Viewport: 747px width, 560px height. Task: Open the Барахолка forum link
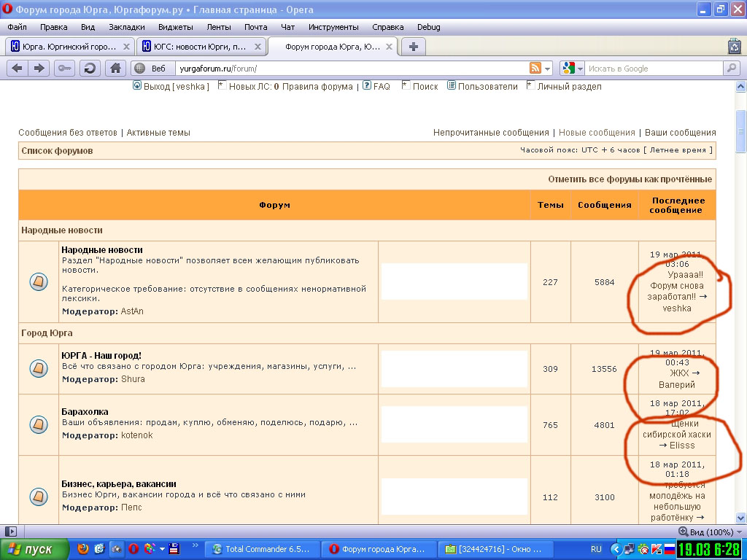tap(85, 412)
